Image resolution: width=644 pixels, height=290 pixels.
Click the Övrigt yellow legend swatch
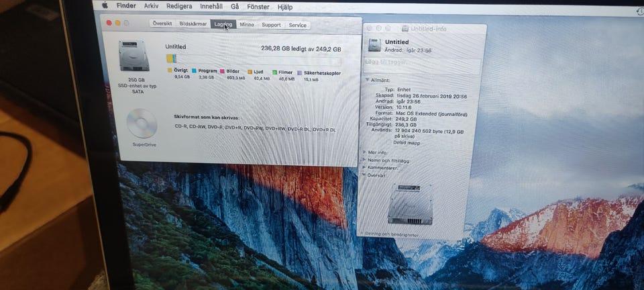pos(170,70)
